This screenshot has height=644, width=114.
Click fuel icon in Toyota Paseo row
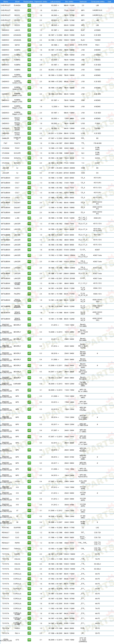click(x=29, y=628)
